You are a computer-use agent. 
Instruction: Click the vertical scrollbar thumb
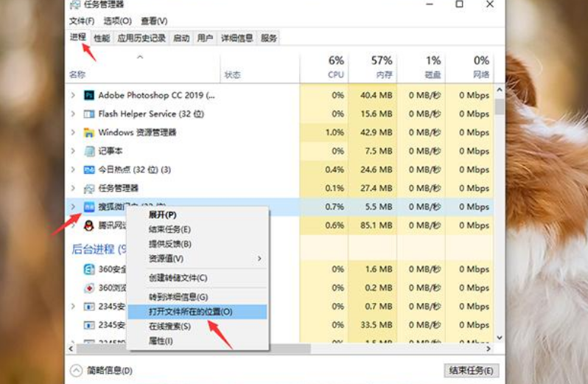[500, 106]
